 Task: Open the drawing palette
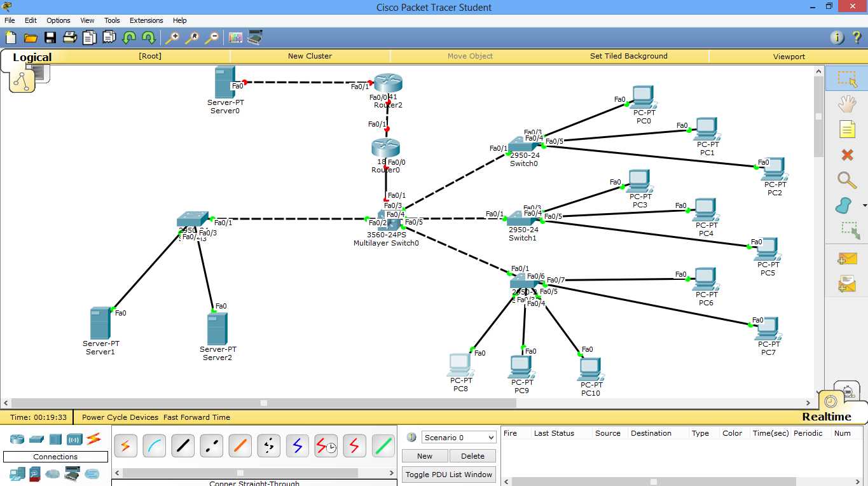tap(235, 38)
